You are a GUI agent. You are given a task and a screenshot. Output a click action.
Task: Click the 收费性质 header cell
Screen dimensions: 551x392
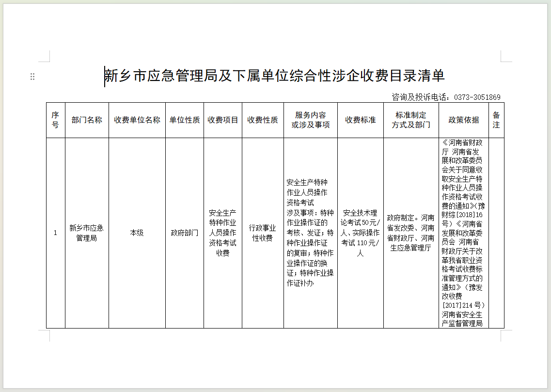coord(263,120)
